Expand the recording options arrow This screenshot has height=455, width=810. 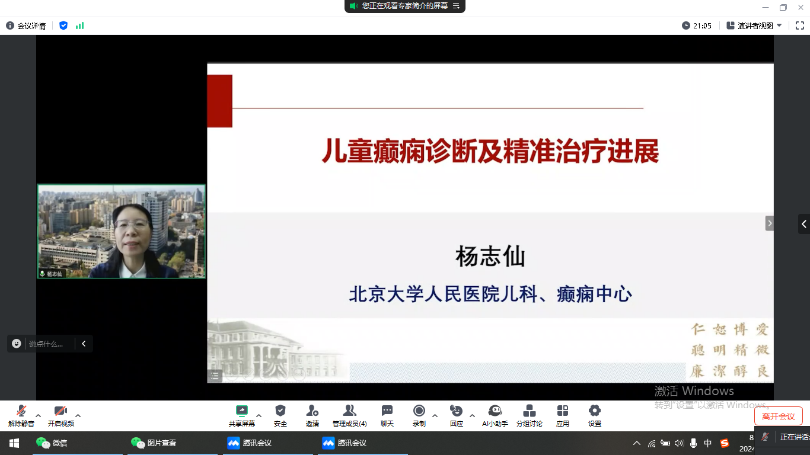[x=435, y=415]
